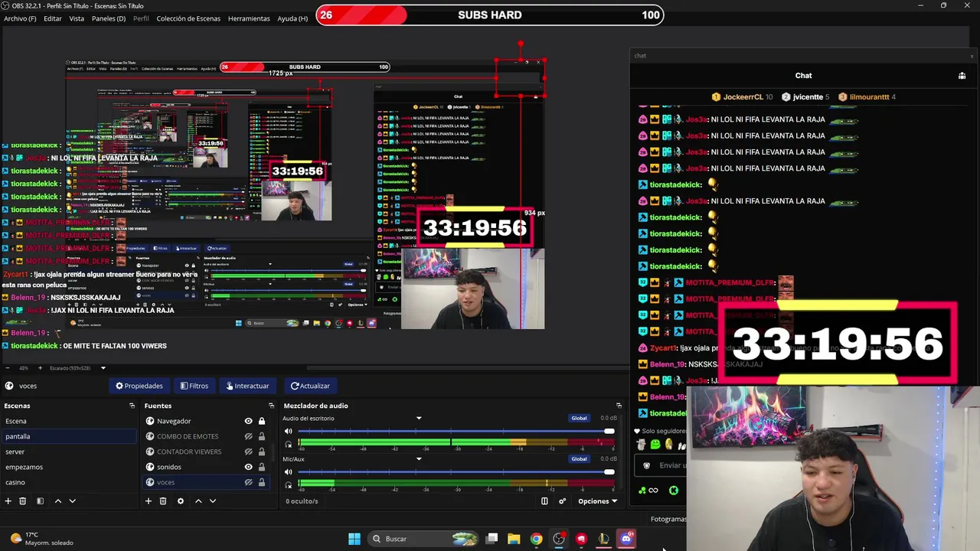Open the Colección de Escenas menu
This screenshot has height=551, width=980.
(x=188, y=18)
